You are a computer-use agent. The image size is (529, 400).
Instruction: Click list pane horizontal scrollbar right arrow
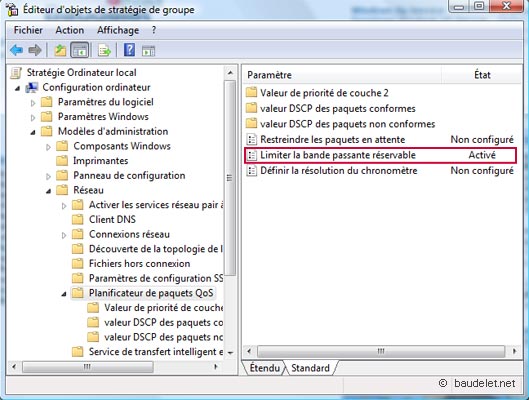pos(514,351)
